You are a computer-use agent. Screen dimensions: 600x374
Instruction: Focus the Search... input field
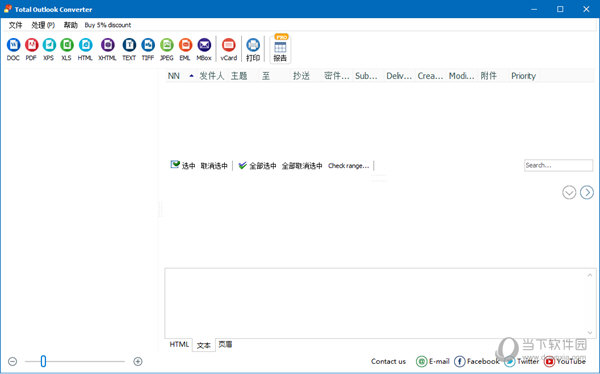(558, 165)
